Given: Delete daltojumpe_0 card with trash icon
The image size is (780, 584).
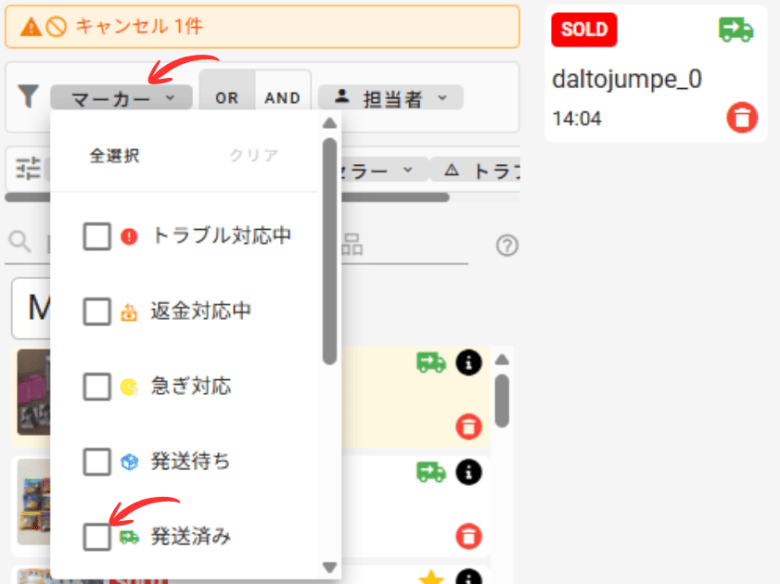Looking at the screenshot, I should click(742, 118).
